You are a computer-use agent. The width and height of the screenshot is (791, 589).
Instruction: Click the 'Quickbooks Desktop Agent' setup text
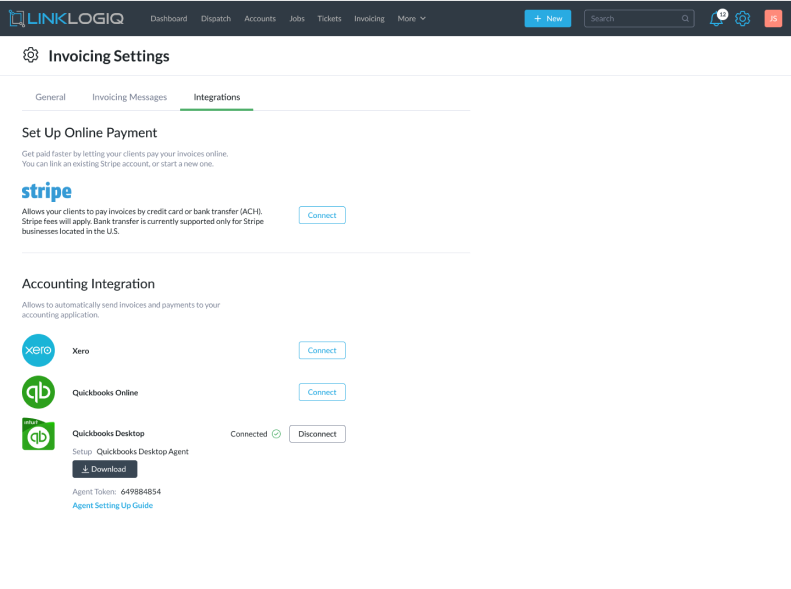coord(142,451)
